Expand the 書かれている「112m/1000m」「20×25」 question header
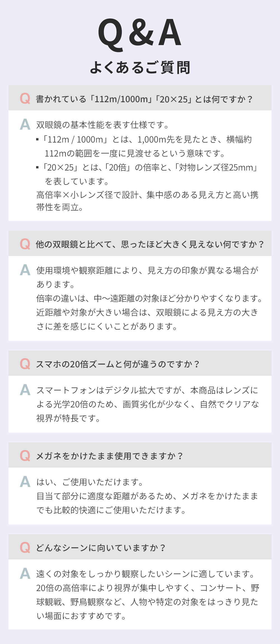This screenshot has height=644, width=280. pyautogui.click(x=144, y=99)
